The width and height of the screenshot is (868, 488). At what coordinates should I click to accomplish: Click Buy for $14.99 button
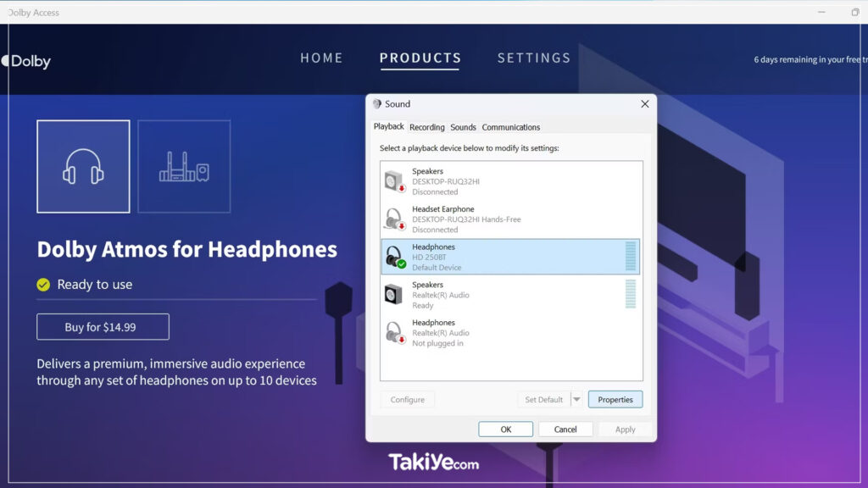103,327
